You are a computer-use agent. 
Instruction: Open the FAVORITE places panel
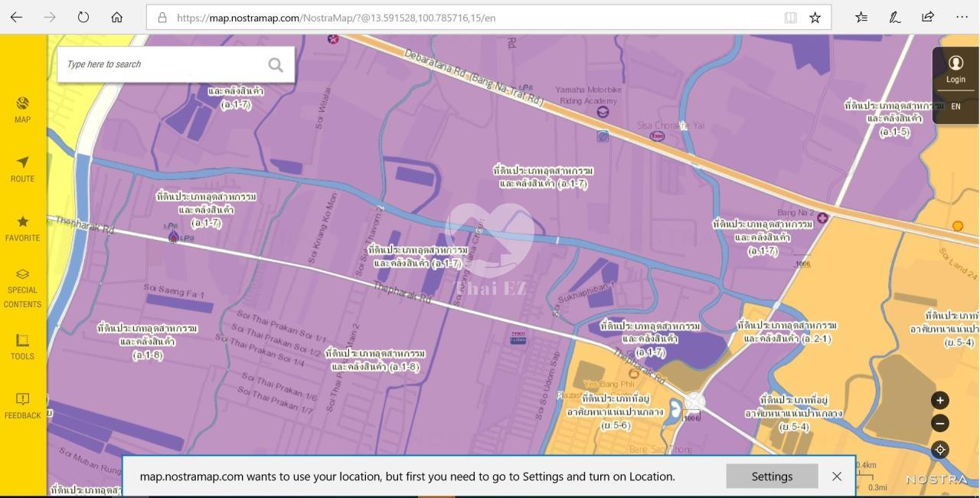point(22,228)
